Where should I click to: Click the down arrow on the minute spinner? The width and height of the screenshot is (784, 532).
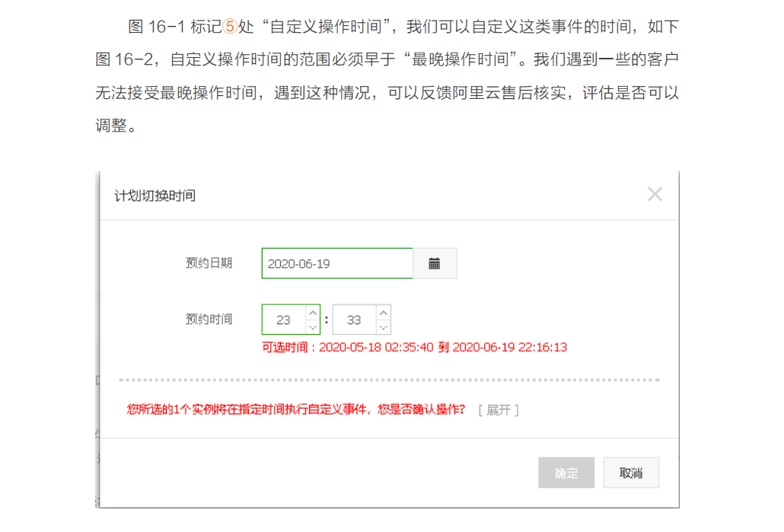click(x=383, y=327)
